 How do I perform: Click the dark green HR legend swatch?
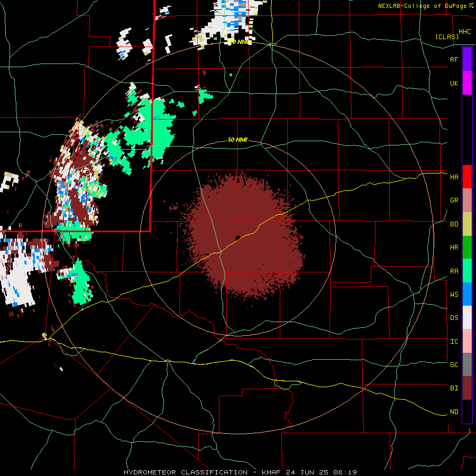467,248
